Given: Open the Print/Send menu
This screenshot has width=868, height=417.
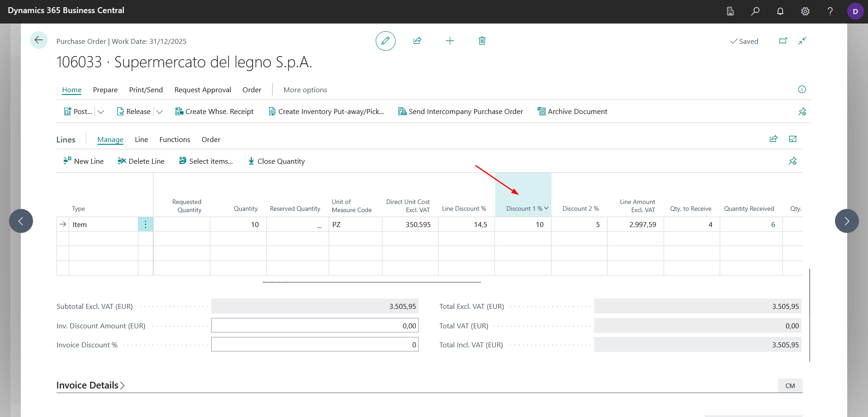Looking at the screenshot, I should [x=146, y=90].
